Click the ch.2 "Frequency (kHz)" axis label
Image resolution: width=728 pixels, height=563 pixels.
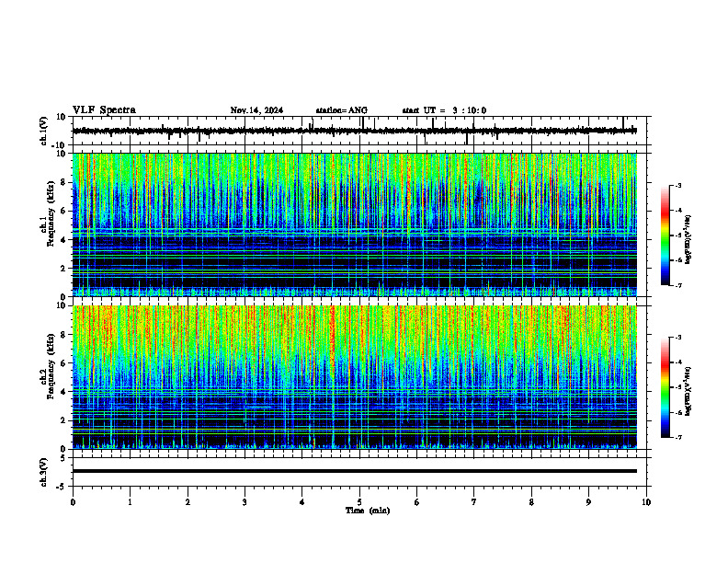[51, 366]
